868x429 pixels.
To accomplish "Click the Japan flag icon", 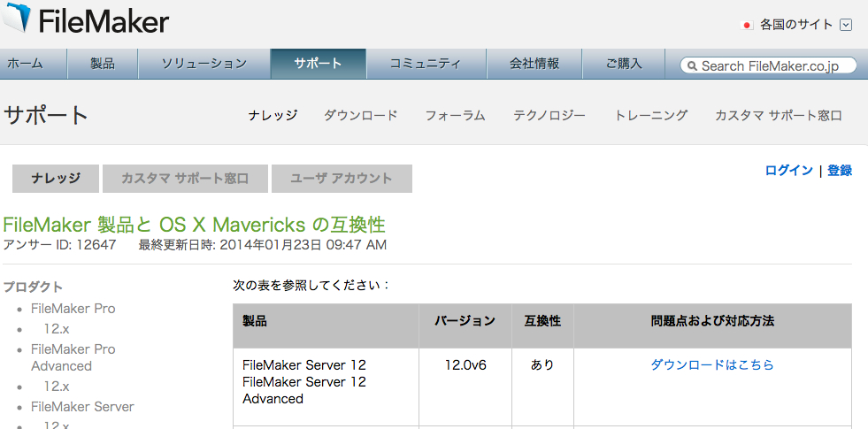I will point(747,25).
